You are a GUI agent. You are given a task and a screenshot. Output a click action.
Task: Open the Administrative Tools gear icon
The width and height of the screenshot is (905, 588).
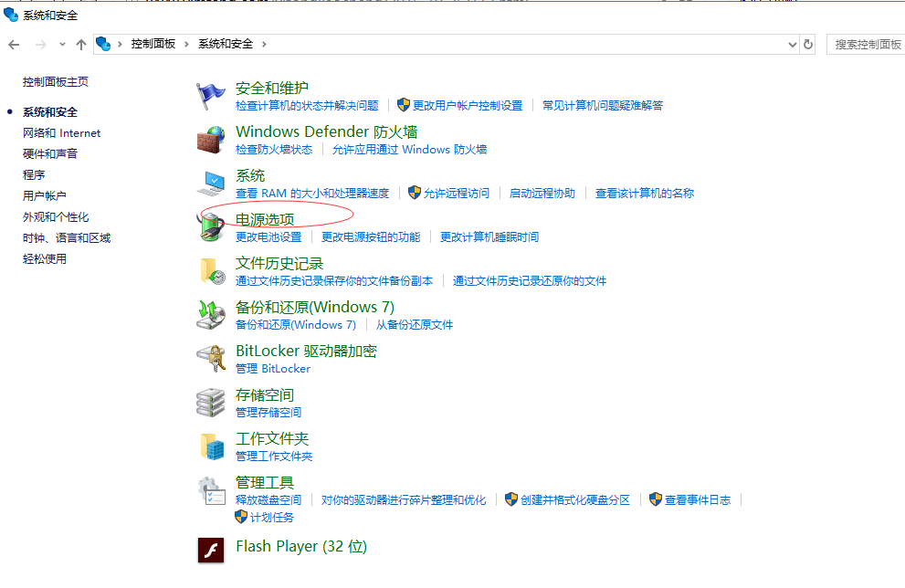tap(211, 491)
